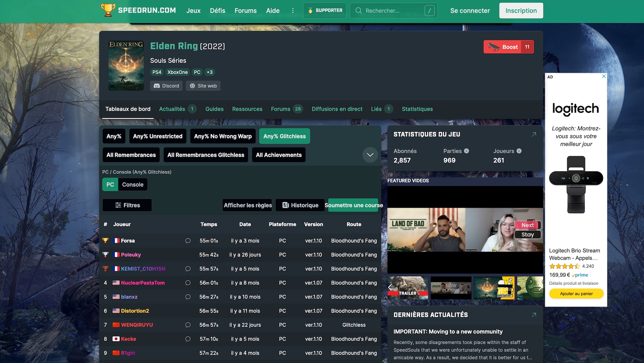Open WENQIRUYU's run comment bubble
This screenshot has width=644, height=363.
[x=188, y=325]
